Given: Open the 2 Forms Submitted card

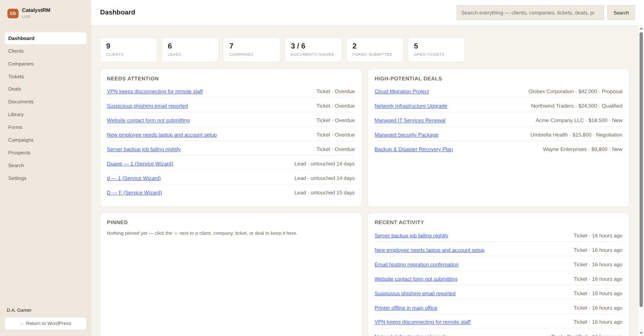Looking at the screenshot, I should [x=375, y=50].
